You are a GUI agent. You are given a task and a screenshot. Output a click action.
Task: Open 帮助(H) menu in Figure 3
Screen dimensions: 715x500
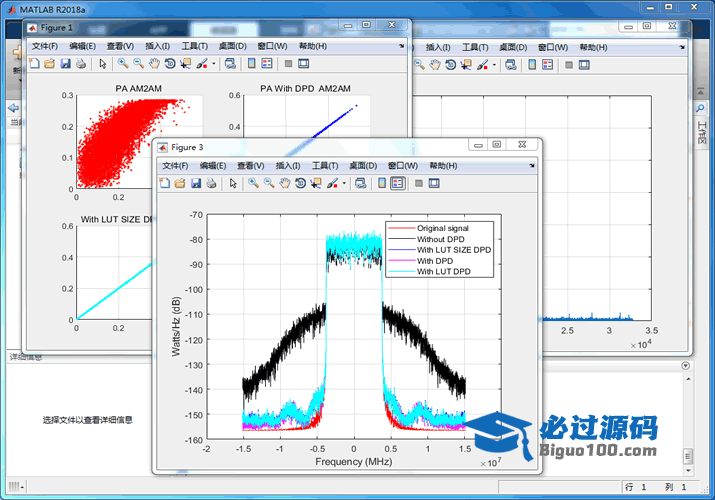(443, 166)
